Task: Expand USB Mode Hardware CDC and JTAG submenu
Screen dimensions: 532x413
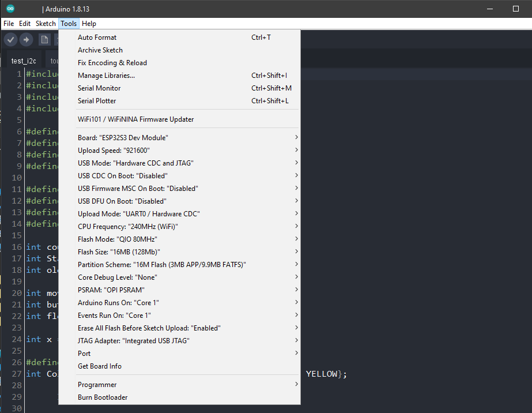Action: (x=179, y=163)
